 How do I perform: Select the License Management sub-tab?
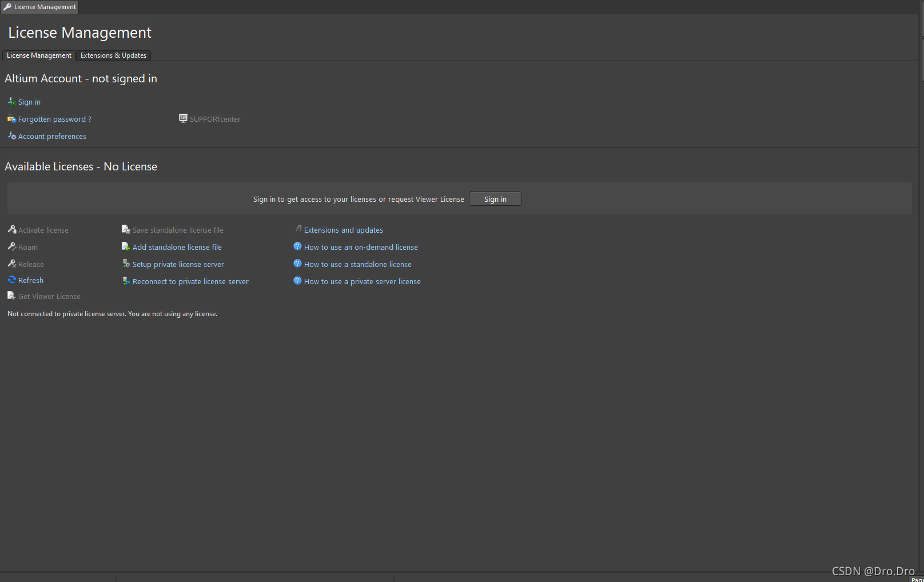pos(39,55)
